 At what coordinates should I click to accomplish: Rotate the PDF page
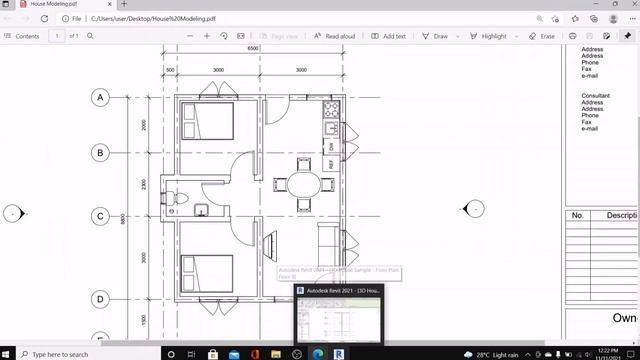(224, 36)
